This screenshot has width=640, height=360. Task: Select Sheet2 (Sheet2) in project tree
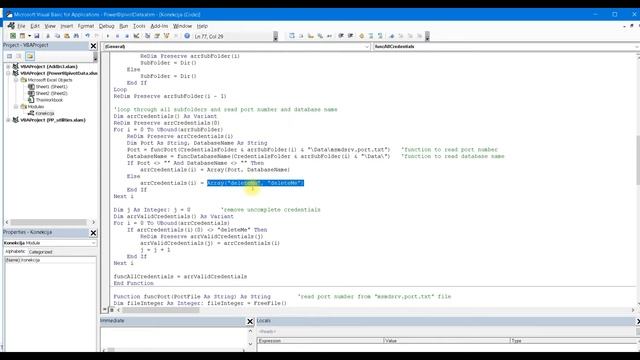tap(51, 93)
